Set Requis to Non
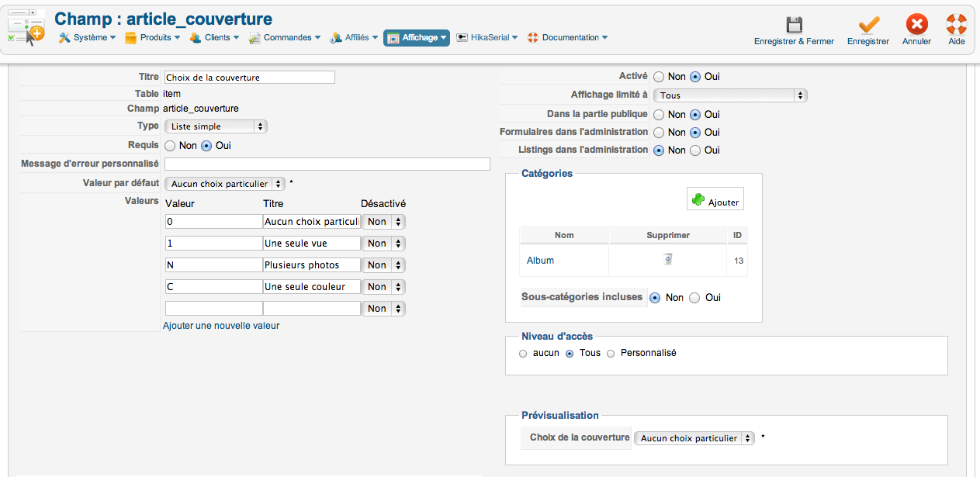Viewport: 980px width, 477px height. pyautogui.click(x=171, y=145)
